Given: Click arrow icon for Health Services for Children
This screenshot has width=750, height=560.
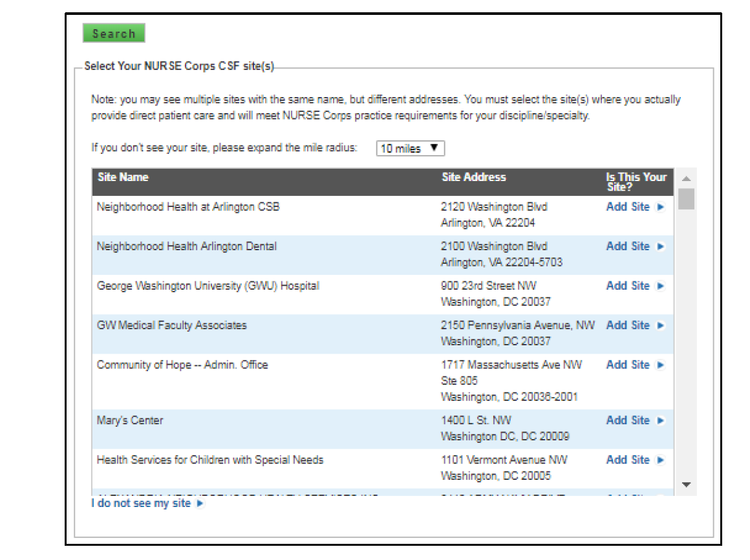Looking at the screenshot, I should click(x=660, y=460).
